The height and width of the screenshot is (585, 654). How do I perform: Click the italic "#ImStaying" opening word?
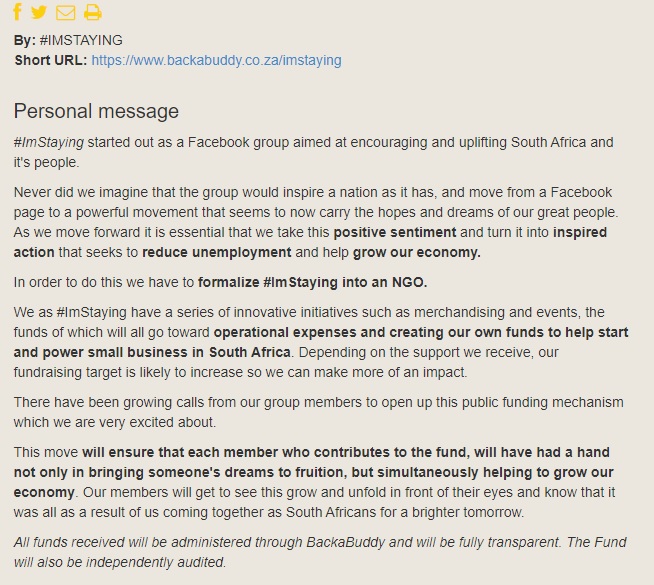[48, 142]
